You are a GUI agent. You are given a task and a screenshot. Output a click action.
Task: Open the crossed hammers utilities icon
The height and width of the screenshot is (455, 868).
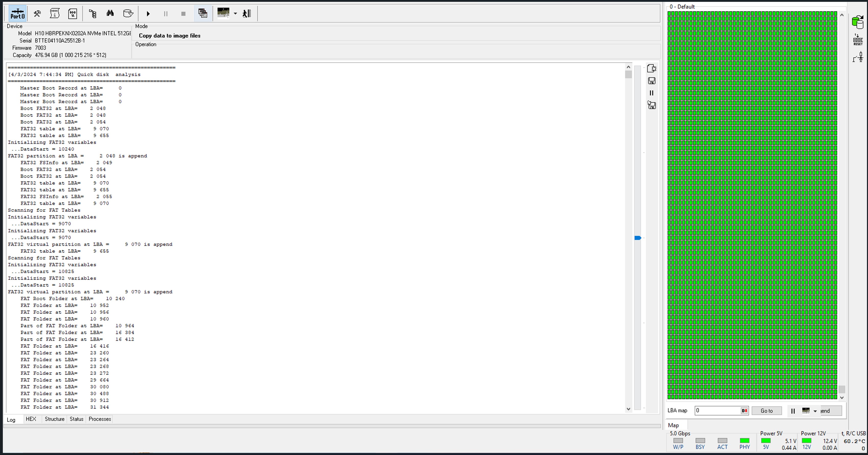(37, 14)
